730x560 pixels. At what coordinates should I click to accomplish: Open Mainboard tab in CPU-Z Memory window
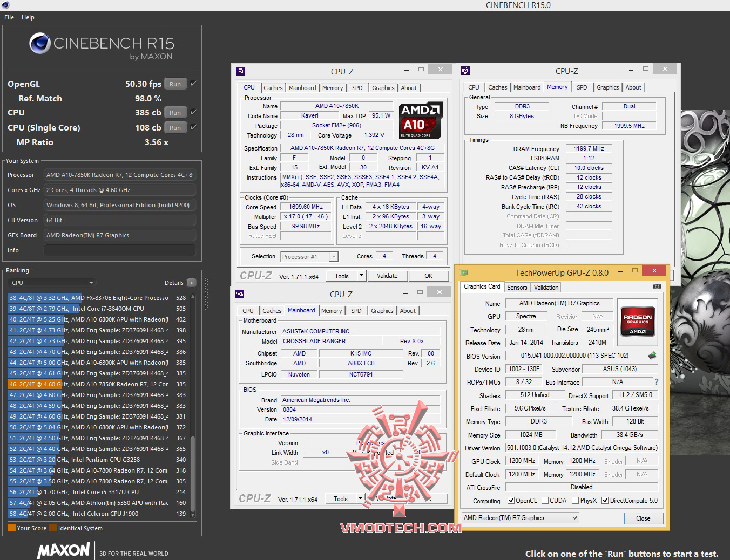(x=527, y=87)
